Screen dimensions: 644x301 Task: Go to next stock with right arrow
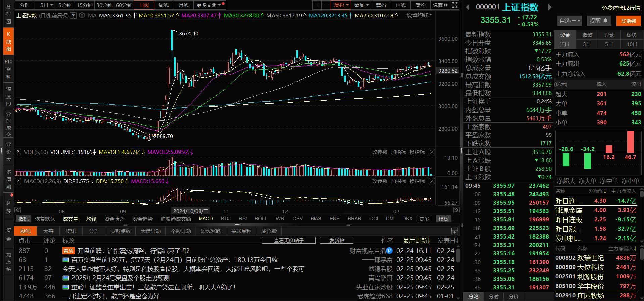click(x=550, y=7)
